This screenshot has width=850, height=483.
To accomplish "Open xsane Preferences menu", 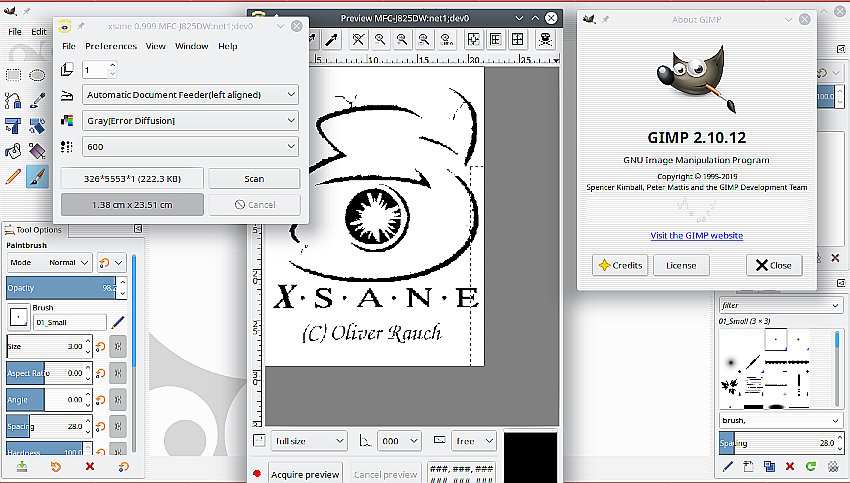I will point(111,46).
